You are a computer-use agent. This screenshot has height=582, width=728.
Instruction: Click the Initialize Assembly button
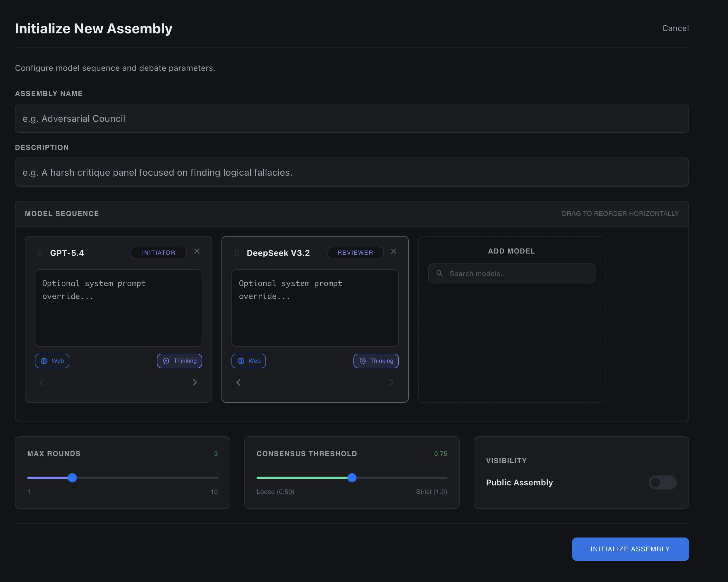pyautogui.click(x=630, y=549)
